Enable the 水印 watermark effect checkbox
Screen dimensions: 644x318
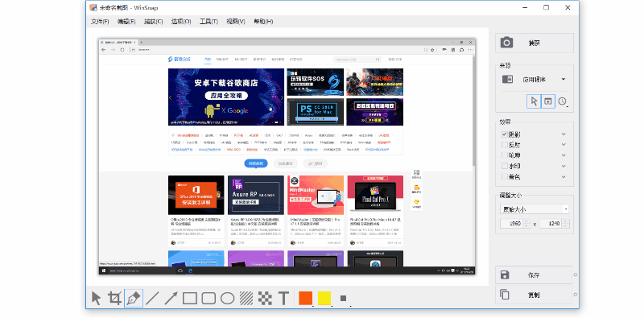(x=505, y=167)
